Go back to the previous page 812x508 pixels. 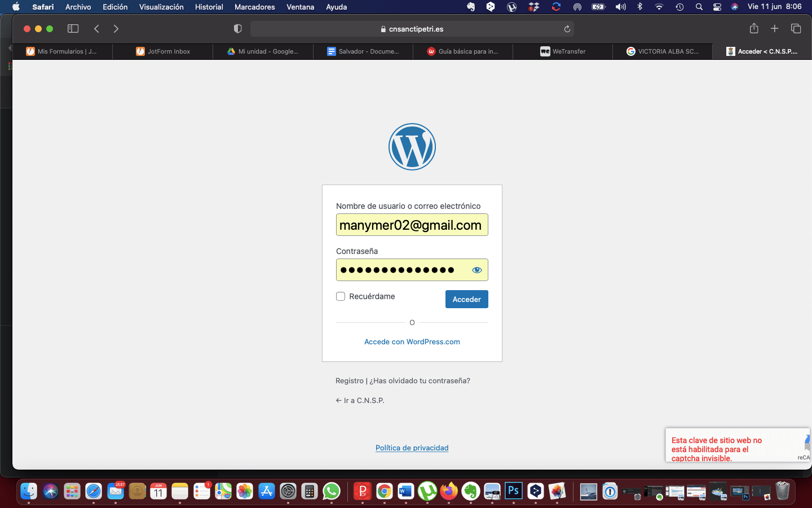pyautogui.click(x=96, y=29)
